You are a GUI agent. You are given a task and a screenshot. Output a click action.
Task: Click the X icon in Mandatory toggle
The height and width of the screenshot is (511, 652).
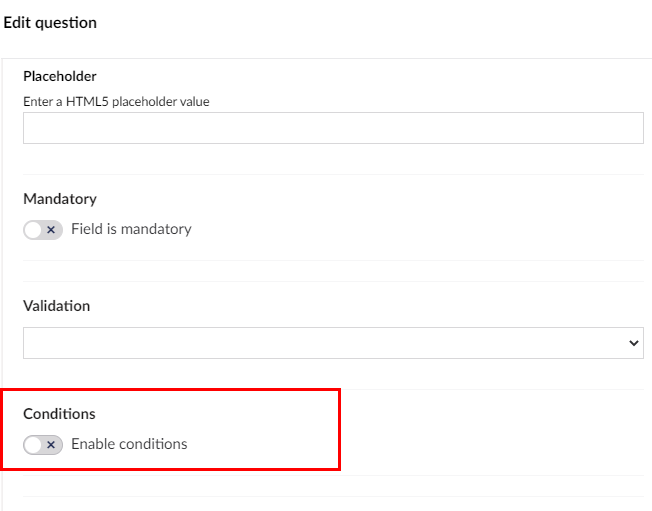tap(51, 230)
